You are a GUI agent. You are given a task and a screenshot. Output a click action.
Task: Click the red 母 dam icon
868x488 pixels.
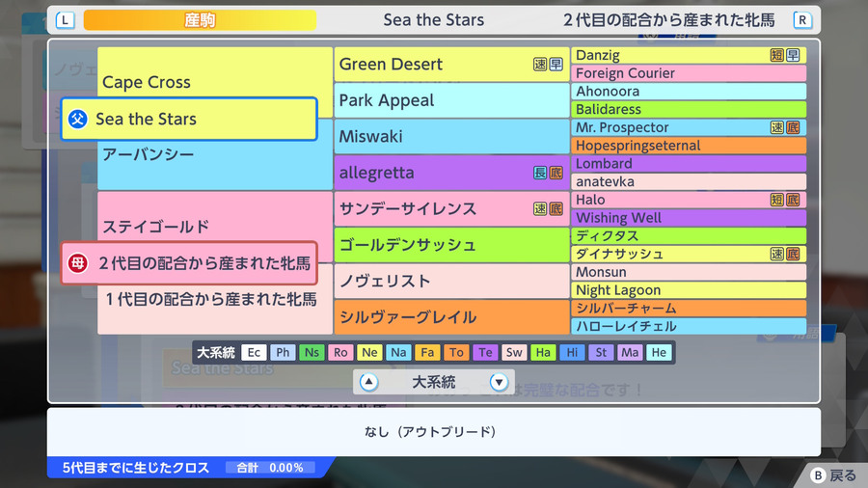pos(77,263)
